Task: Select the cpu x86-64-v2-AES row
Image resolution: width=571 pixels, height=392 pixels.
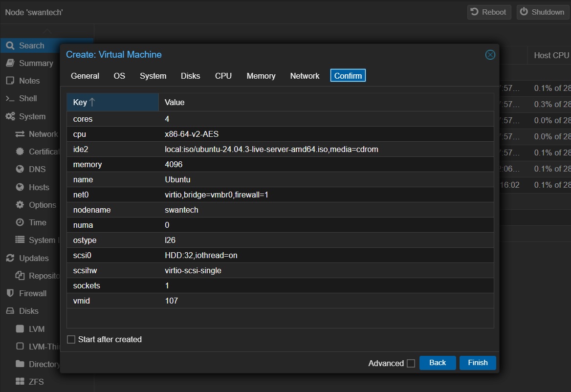Action: 280,134
